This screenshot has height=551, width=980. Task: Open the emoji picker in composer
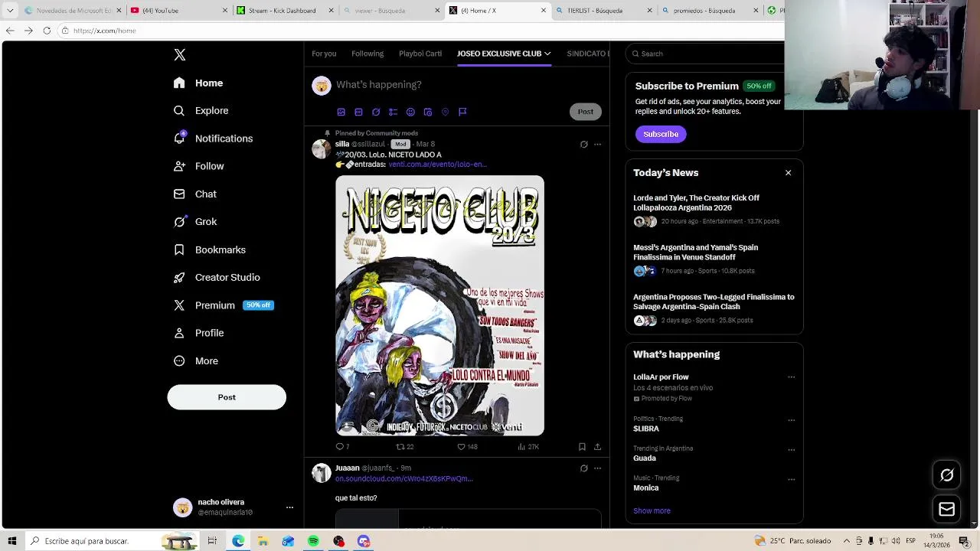click(x=410, y=112)
